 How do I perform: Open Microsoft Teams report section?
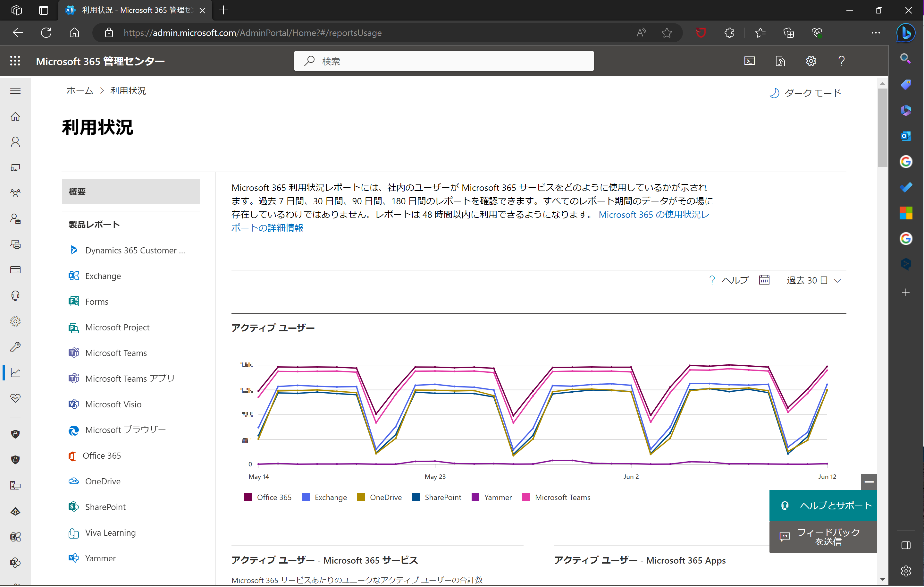[116, 353]
